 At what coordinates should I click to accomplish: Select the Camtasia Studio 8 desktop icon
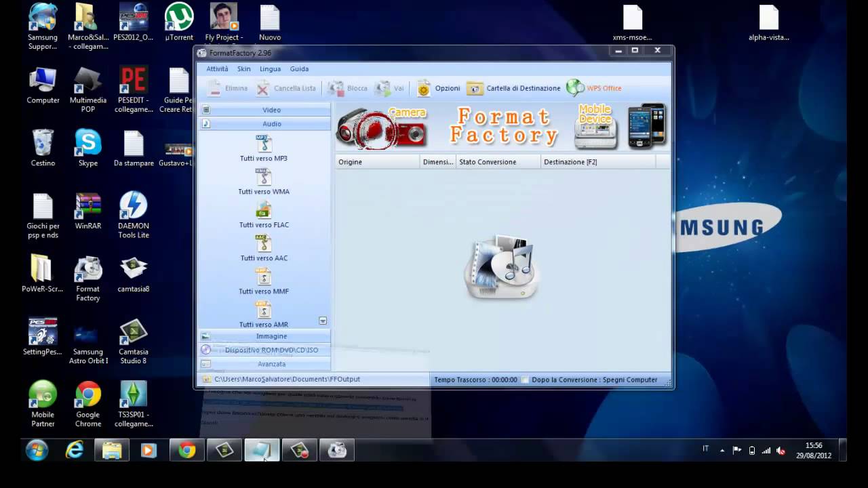point(134,341)
